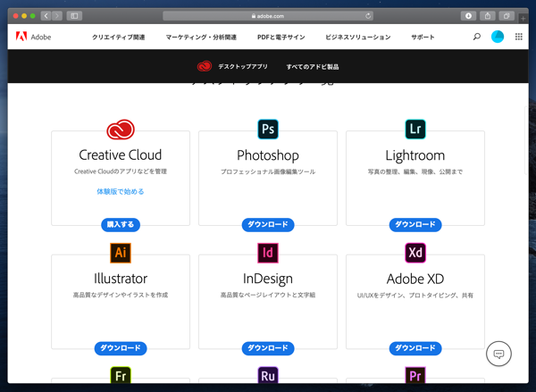Open the Safari share button
Image resolution: width=536 pixels, height=392 pixels.
click(x=488, y=16)
